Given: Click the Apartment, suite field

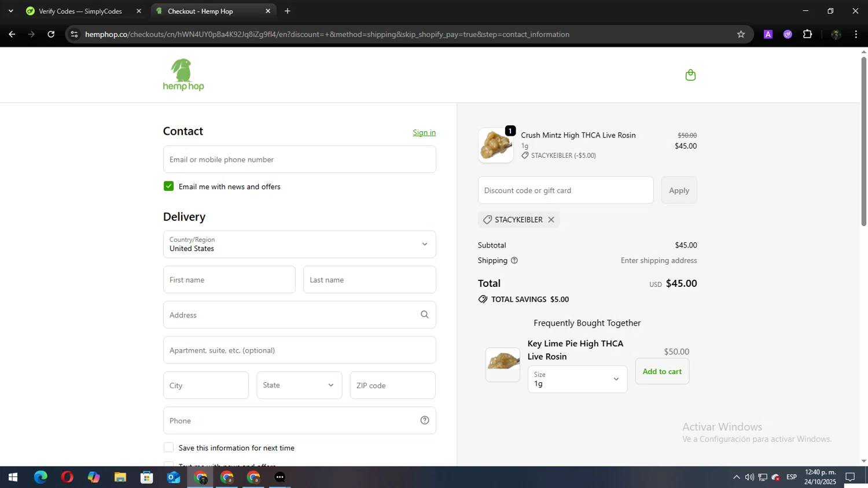Looking at the screenshot, I should click(x=299, y=350).
